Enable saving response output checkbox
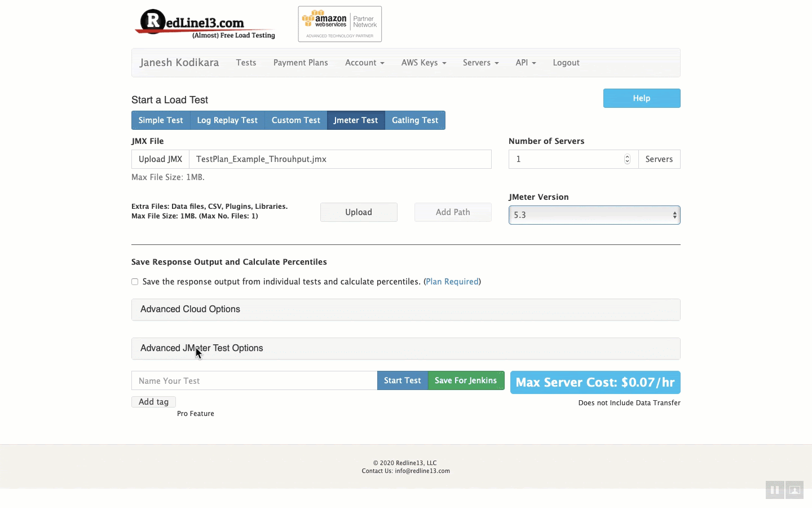The width and height of the screenshot is (812, 508). 135,282
